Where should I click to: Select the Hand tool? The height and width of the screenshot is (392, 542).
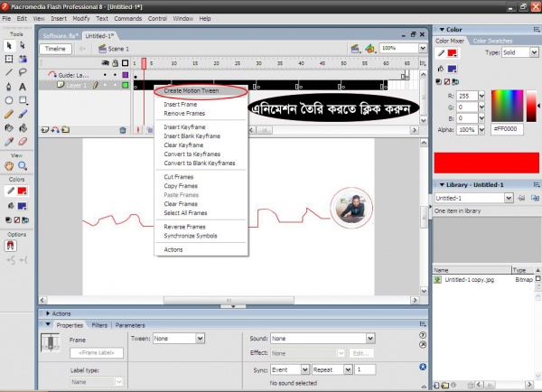(9, 166)
